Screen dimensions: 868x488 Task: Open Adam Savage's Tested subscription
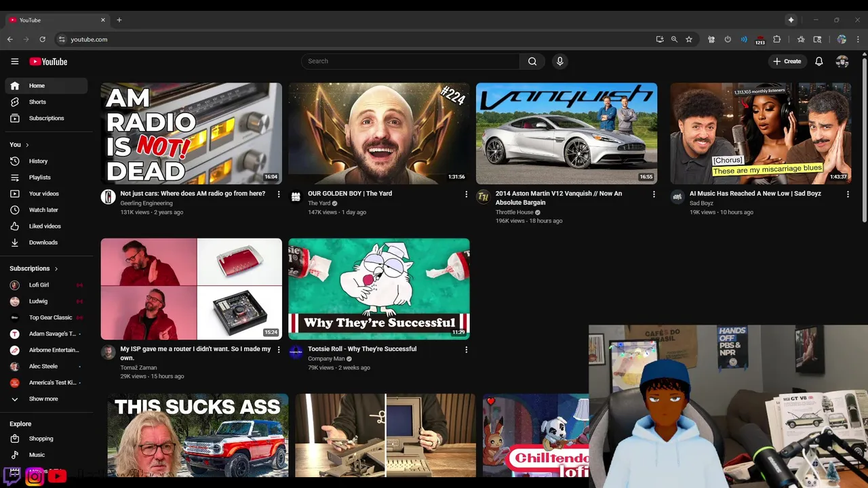pyautogui.click(x=46, y=334)
